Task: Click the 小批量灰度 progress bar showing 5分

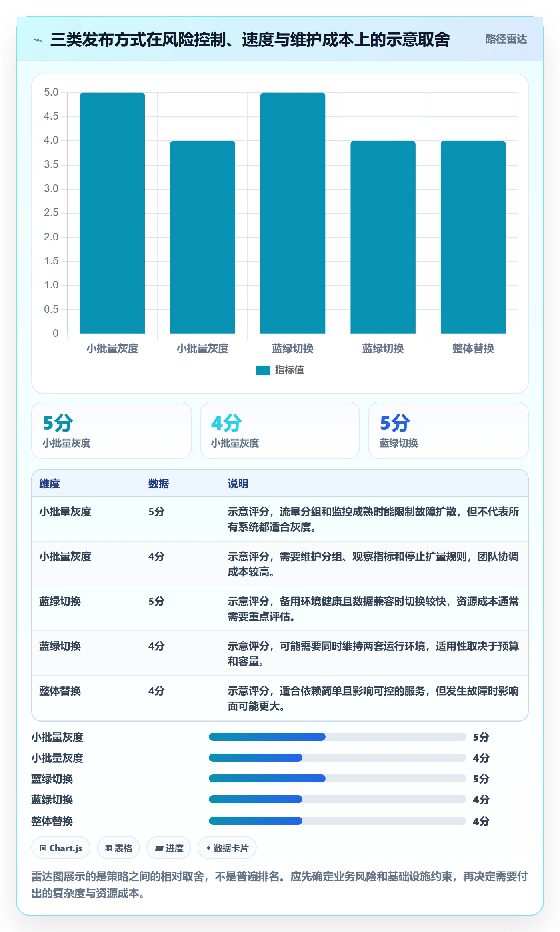Action: click(x=337, y=737)
